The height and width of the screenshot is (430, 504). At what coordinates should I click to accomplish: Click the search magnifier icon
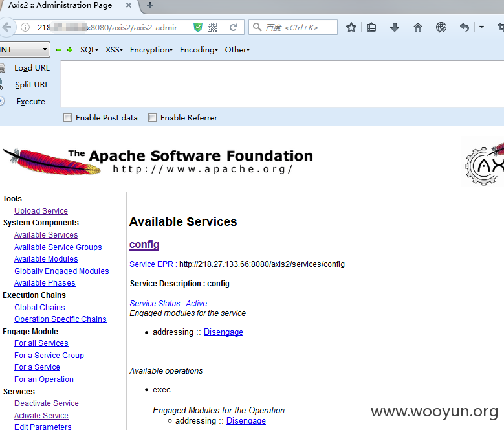pyautogui.click(x=257, y=27)
